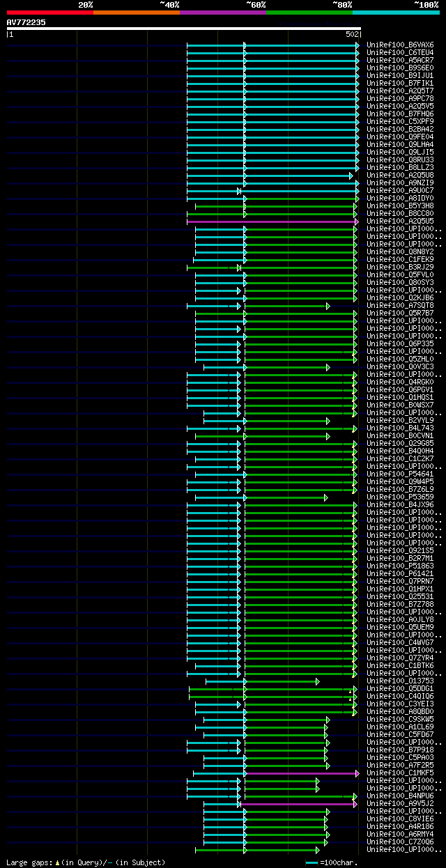Viewport: 446px width, 868px height.
Task: Choose the UniRef100_B2VYL9 row label
Action: point(400,420)
